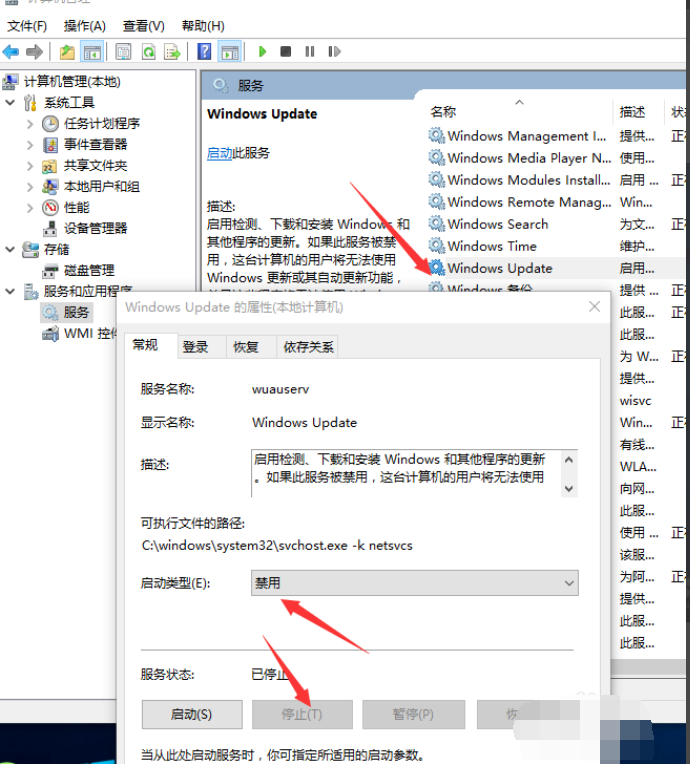Expand the 性能 node

[x=30, y=208]
